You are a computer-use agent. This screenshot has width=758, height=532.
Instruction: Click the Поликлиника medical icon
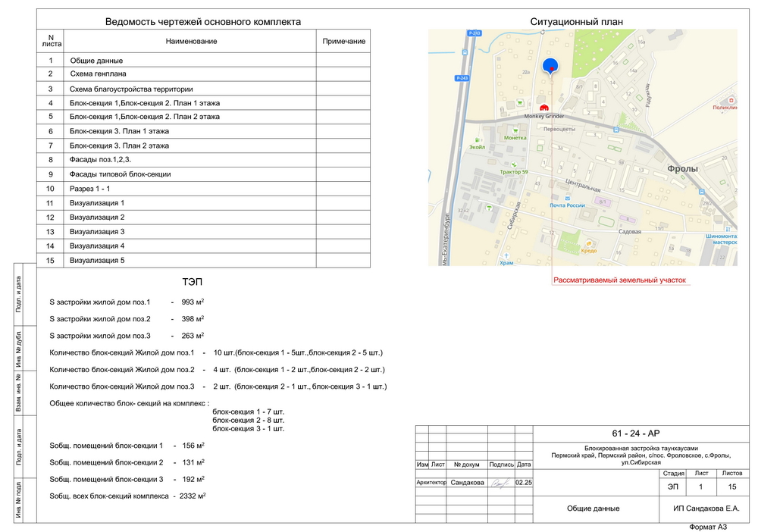click(x=731, y=101)
